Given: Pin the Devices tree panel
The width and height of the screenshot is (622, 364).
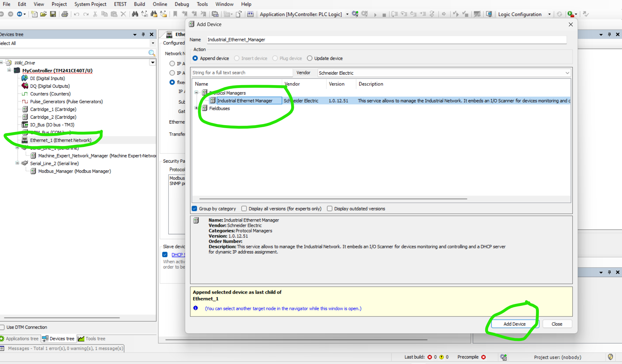Looking at the screenshot, I should [143, 34].
